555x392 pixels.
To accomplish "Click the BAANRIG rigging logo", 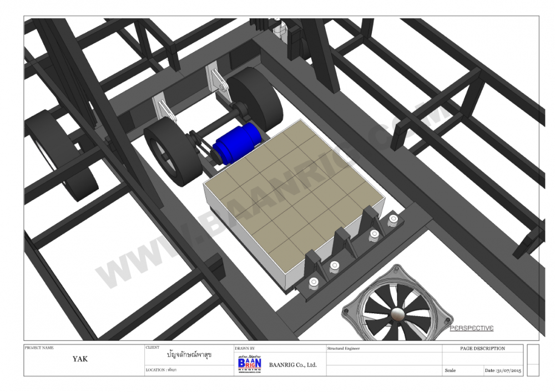I will tap(250, 364).
